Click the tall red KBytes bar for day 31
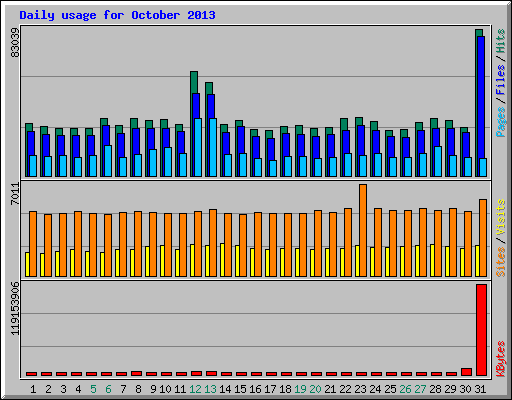Viewport: 512px width, 400px height. (481, 330)
